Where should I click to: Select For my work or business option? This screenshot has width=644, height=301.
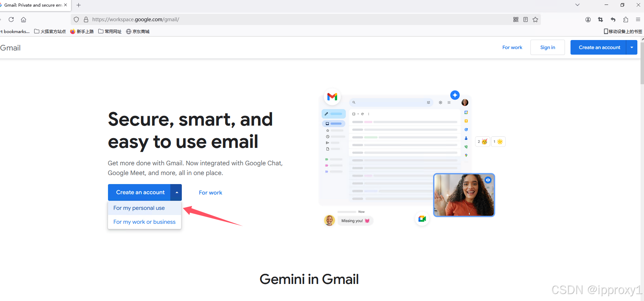pyautogui.click(x=145, y=222)
